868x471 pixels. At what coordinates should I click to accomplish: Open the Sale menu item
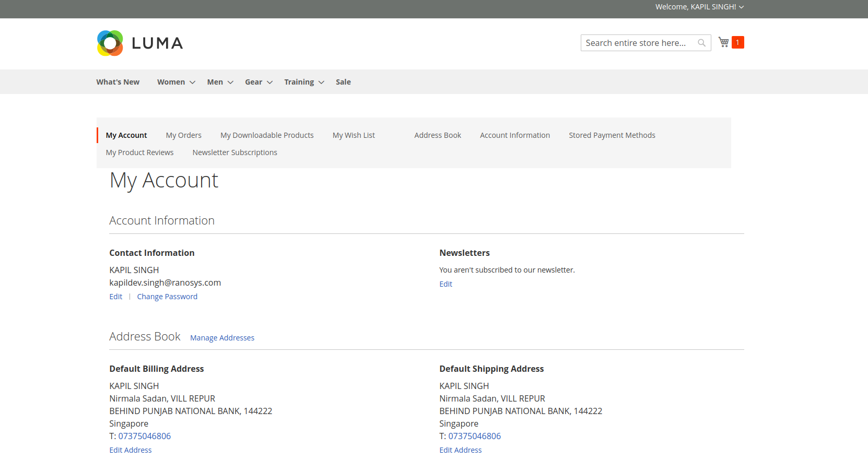[x=343, y=82]
